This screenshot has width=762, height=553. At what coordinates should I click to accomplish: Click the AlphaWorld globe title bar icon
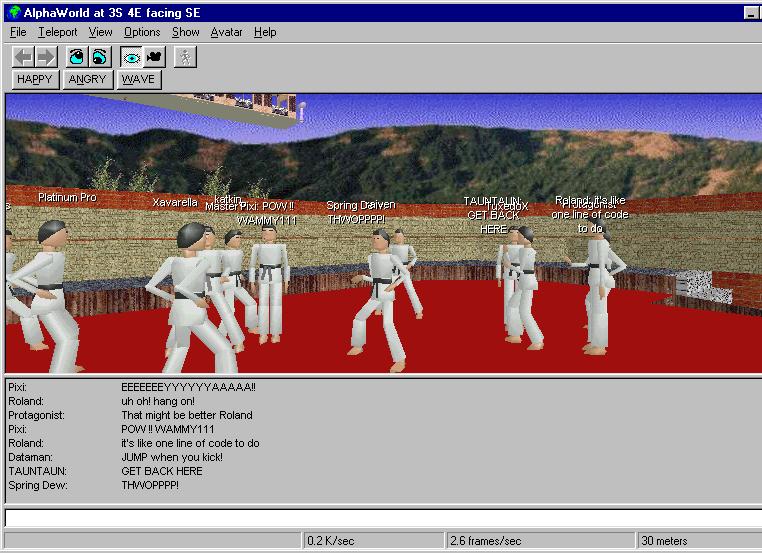13,12
